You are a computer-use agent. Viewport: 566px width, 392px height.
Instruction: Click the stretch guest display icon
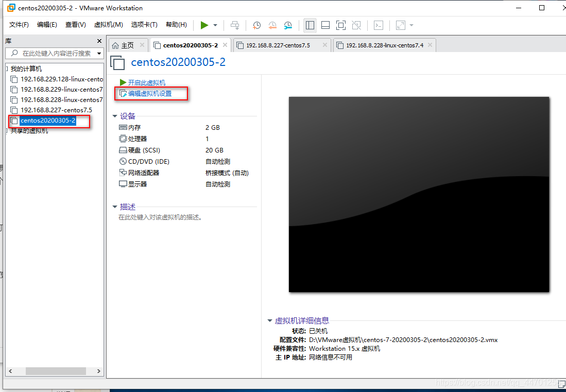tap(400, 25)
